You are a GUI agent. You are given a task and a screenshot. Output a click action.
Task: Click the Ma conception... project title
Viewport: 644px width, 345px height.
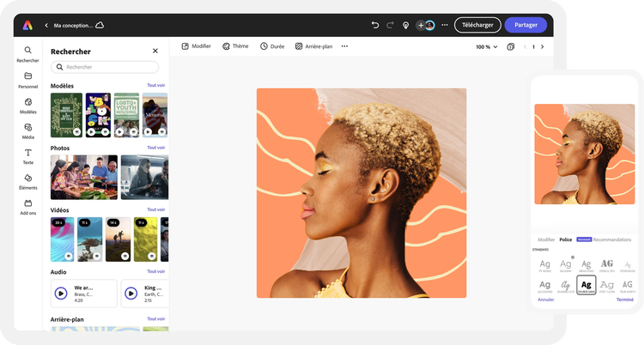tap(73, 26)
